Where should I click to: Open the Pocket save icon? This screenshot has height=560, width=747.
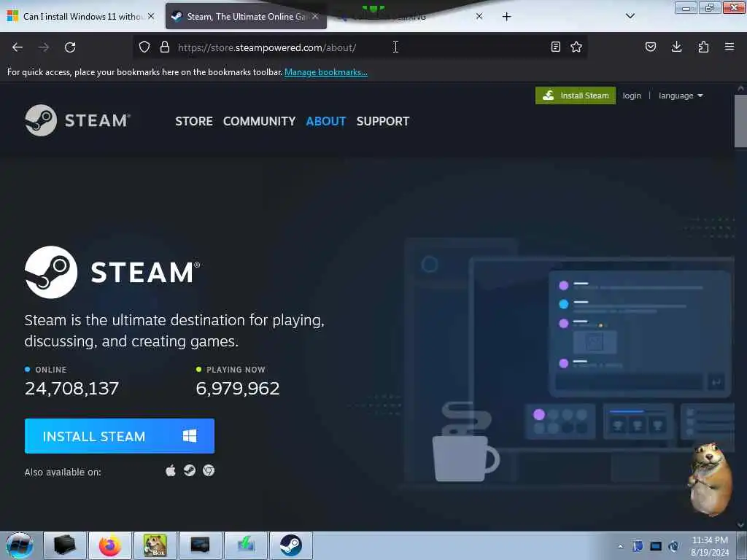[650, 47]
